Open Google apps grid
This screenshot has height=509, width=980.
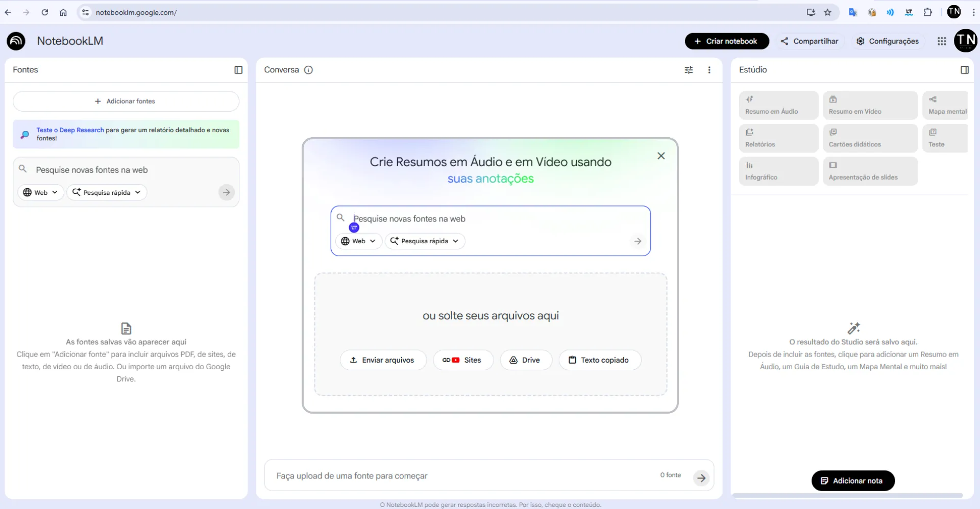(x=942, y=41)
